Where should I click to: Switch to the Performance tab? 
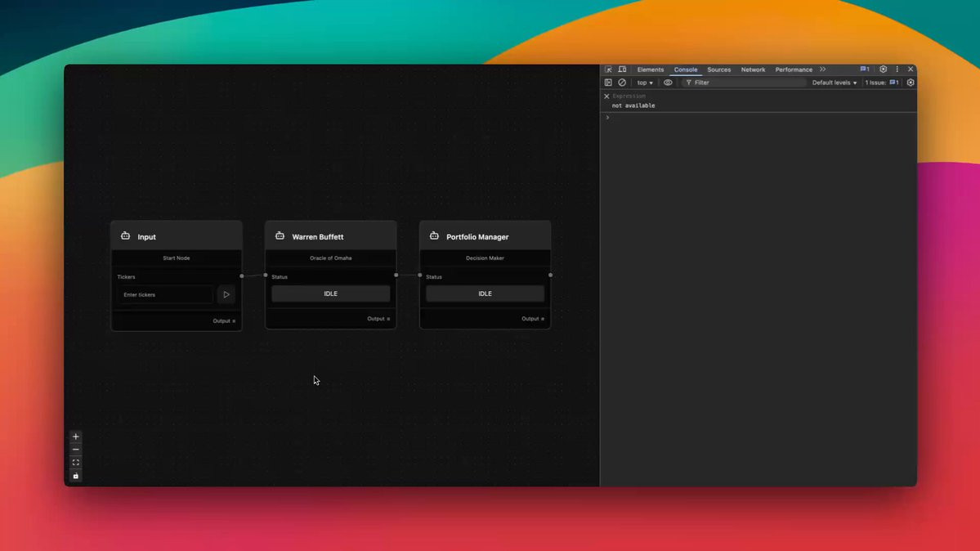(x=794, y=69)
